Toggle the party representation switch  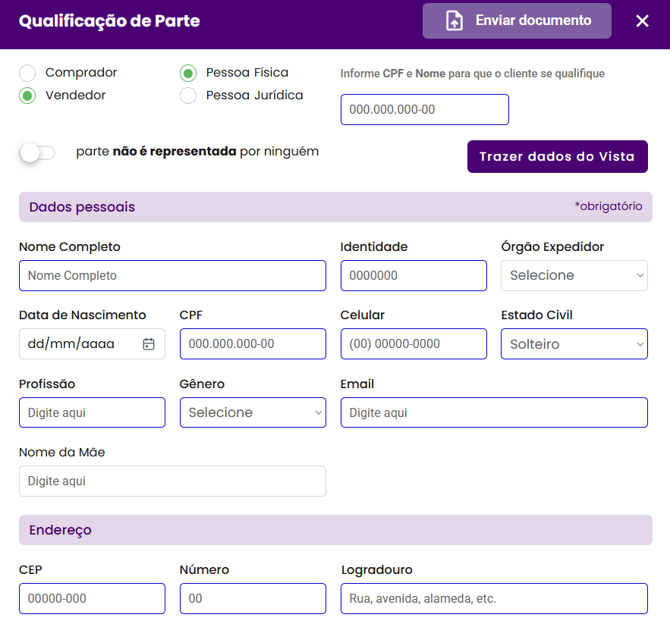(x=37, y=152)
